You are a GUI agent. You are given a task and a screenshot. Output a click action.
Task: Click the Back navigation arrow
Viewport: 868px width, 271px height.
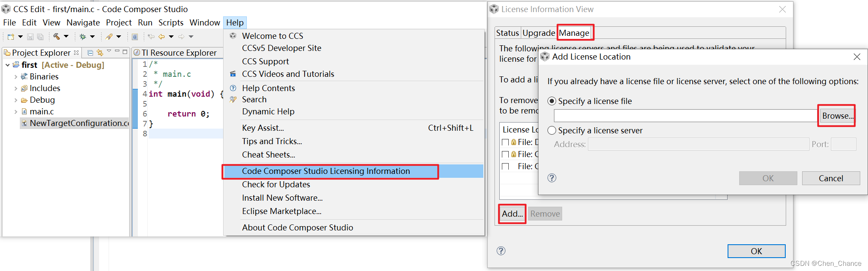point(161,36)
